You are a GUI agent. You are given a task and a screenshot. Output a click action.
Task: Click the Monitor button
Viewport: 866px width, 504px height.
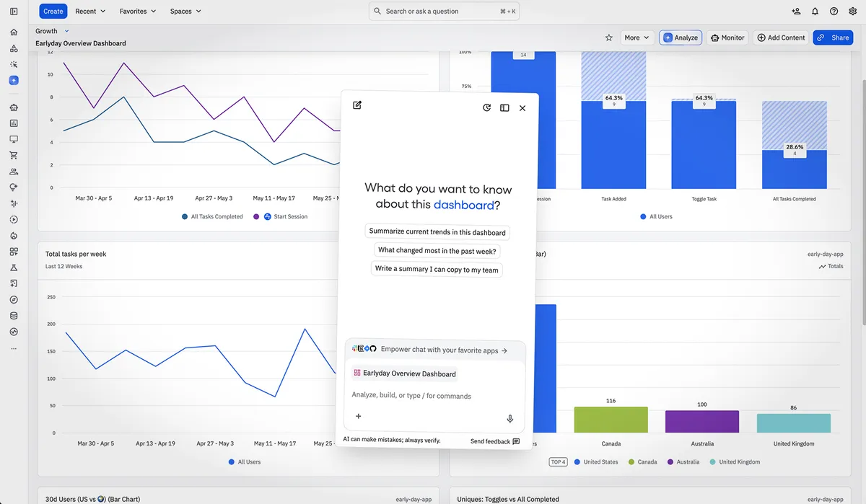(x=727, y=37)
